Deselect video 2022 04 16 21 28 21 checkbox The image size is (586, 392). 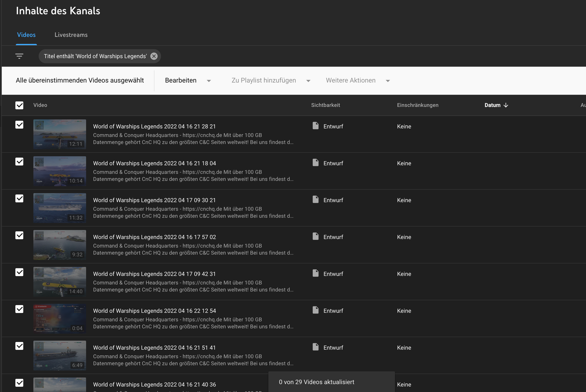(x=19, y=125)
